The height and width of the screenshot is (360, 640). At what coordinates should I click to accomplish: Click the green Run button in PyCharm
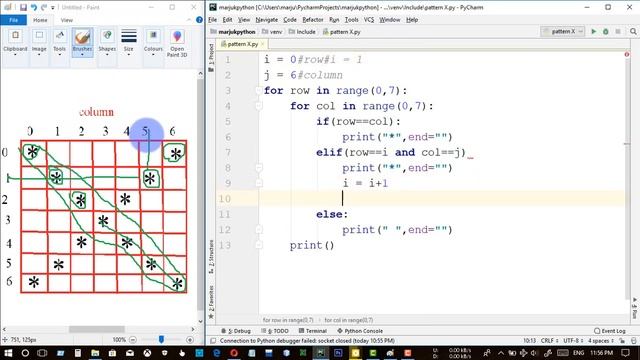coord(594,31)
